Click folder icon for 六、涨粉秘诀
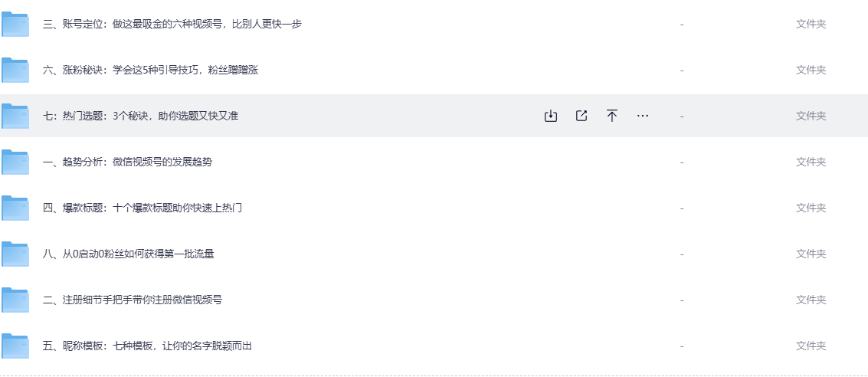Screen dimensions: 868x377 pos(15,70)
